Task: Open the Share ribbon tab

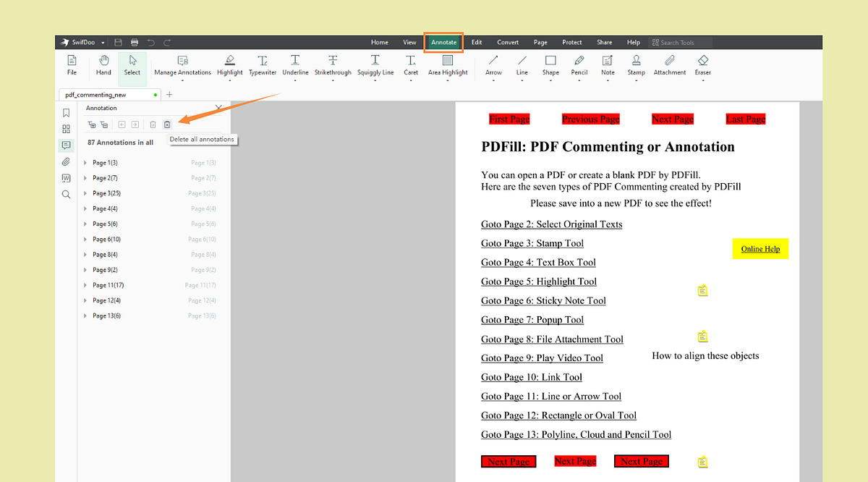Action: tap(604, 43)
